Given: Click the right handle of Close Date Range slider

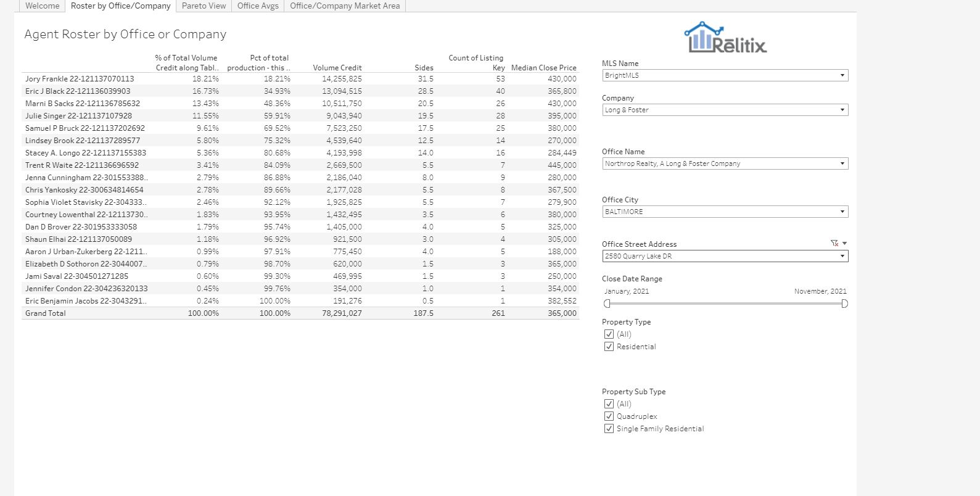Looking at the screenshot, I should coord(844,304).
